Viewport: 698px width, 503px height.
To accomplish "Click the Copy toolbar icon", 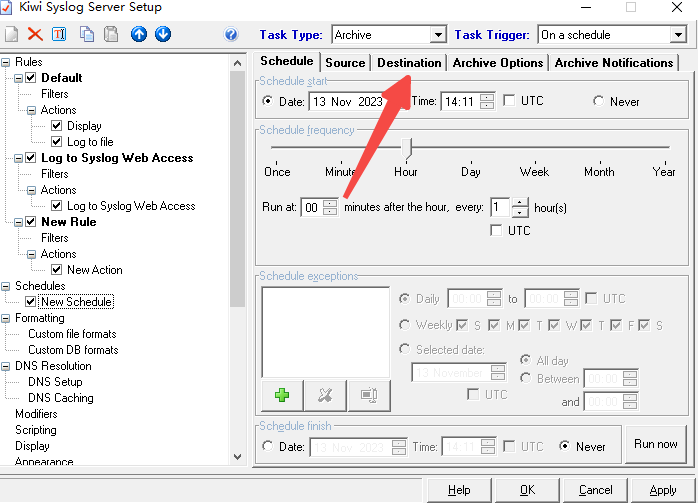I will click(x=86, y=34).
